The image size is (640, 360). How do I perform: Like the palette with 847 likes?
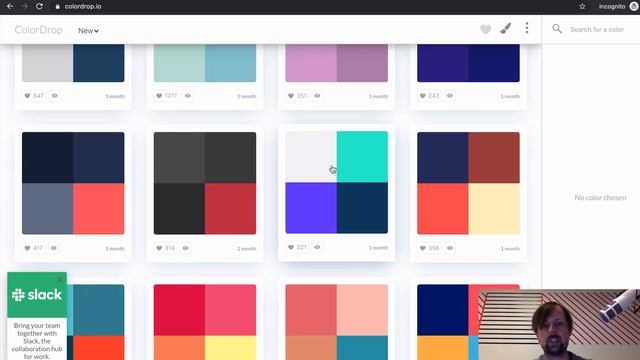(x=34, y=96)
